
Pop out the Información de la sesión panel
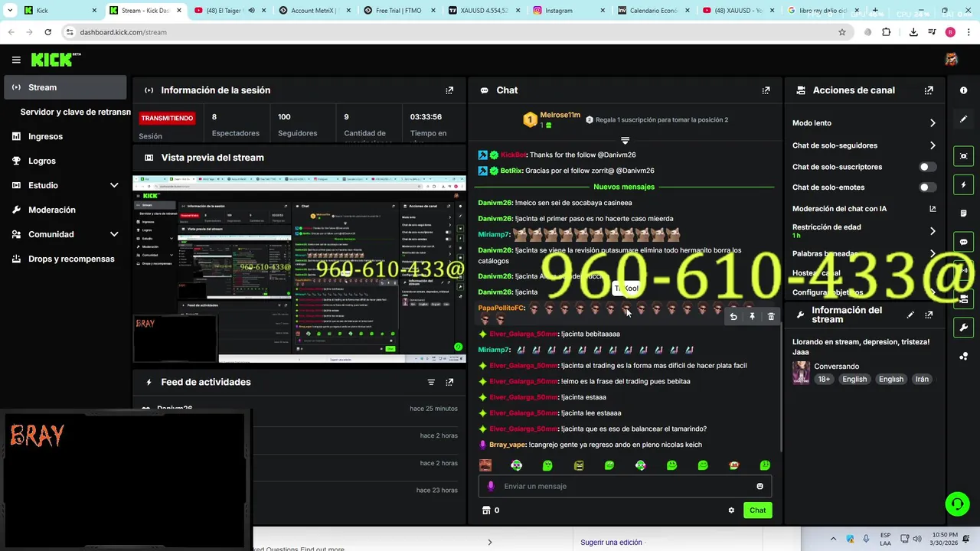449,90
